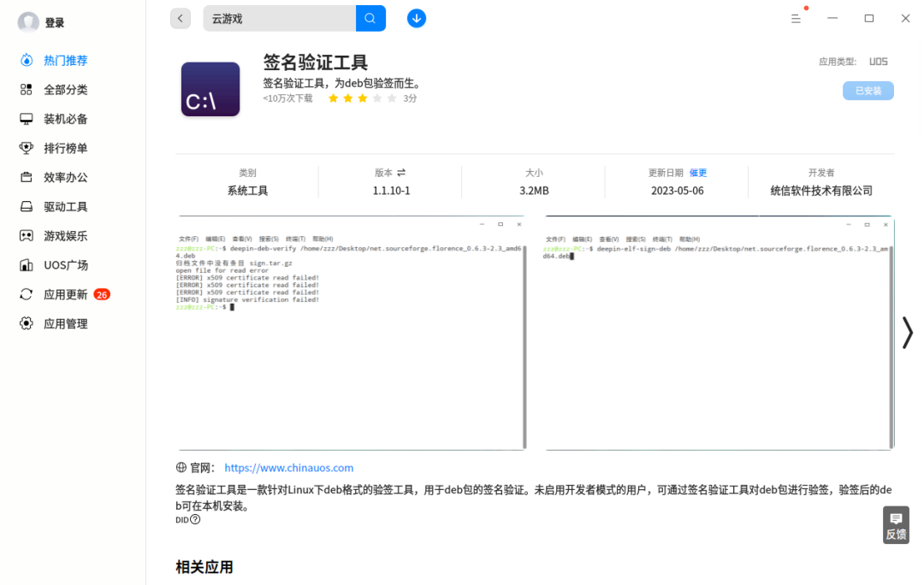Open 应用更新 page
The height and width of the screenshot is (585, 924).
(x=65, y=294)
